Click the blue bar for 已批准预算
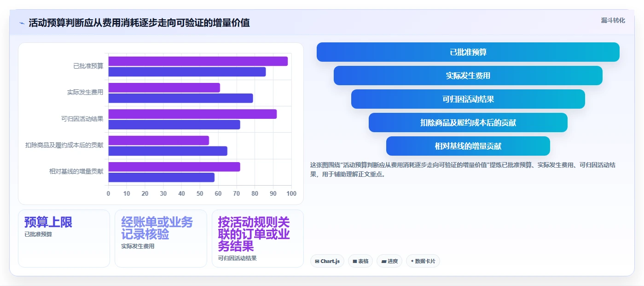The image size is (644, 286). point(187,72)
